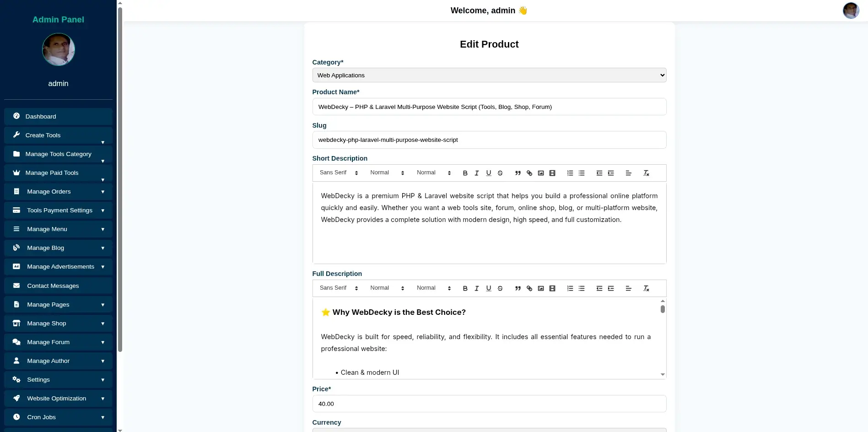
Task: Open Sans Serif font picker in Short Description
Action: 339,173
